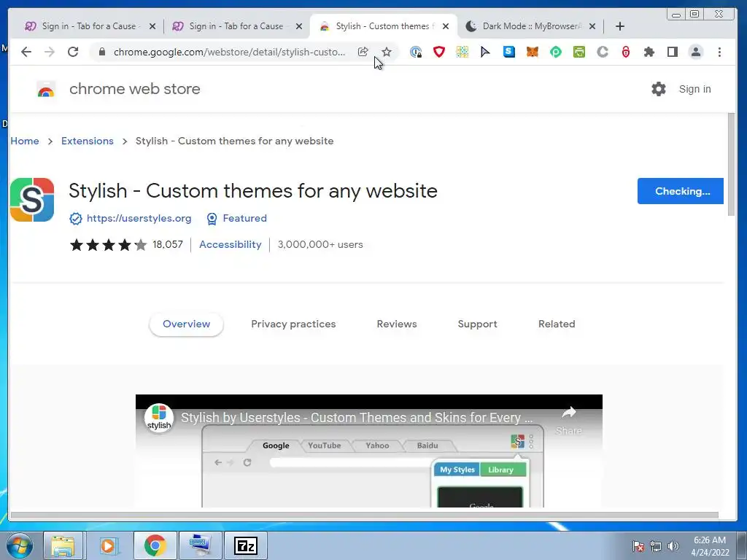
Task: Open Chrome Web Store settings gear
Action: coord(659,89)
